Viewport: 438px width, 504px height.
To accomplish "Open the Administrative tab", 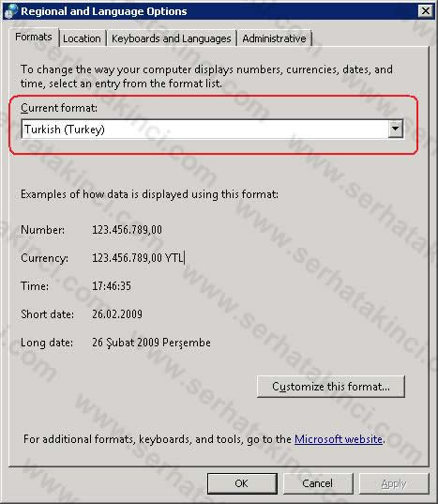I will pos(274,38).
